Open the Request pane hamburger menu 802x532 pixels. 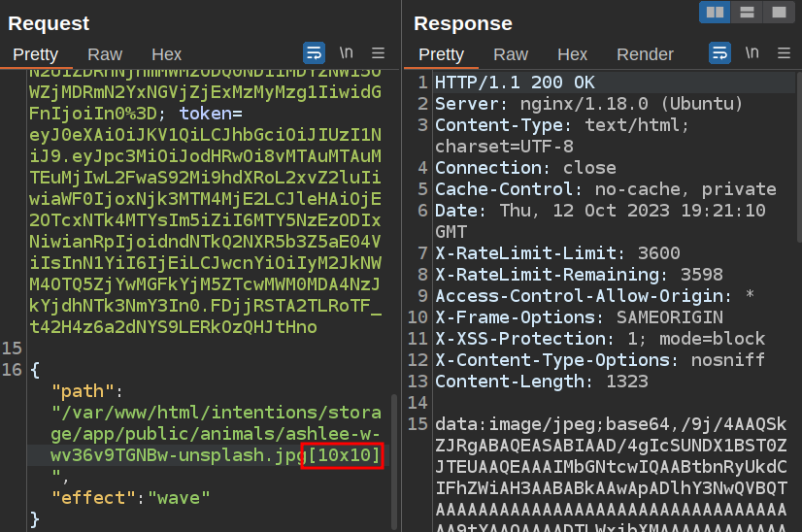[x=379, y=53]
